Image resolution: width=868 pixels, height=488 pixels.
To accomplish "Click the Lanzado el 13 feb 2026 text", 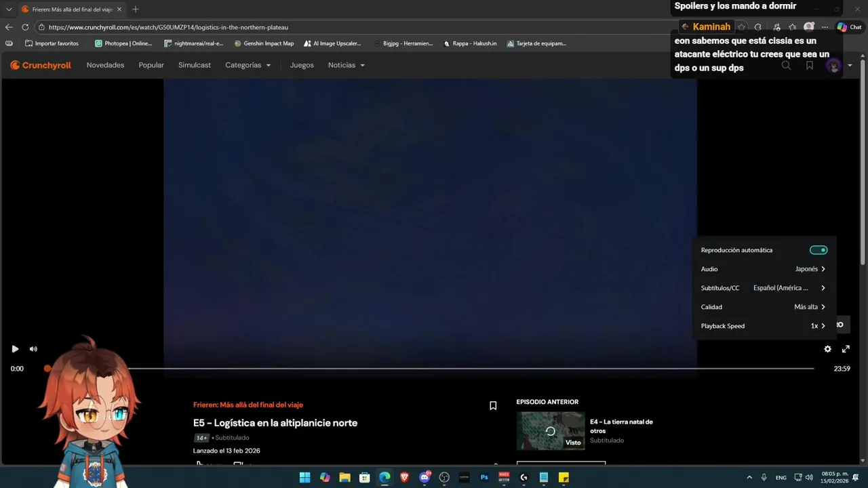I will coord(226,451).
